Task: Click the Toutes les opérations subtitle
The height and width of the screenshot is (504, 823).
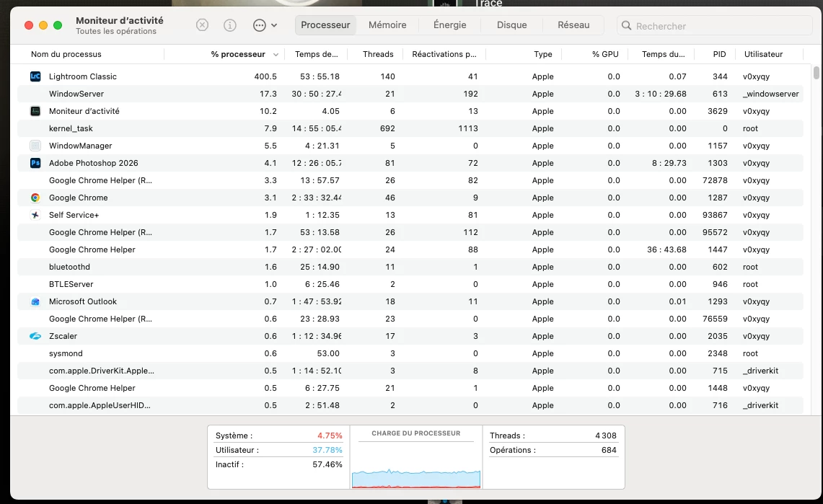Action: [116, 31]
